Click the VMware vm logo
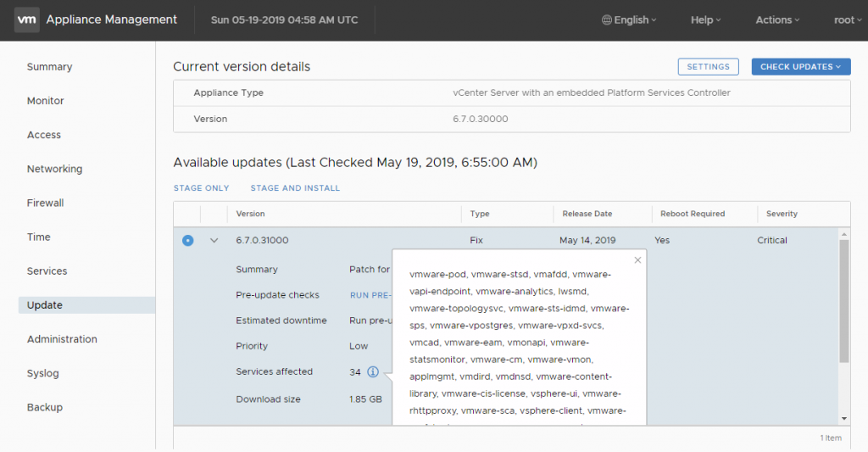This screenshot has width=868, height=452. (x=26, y=20)
